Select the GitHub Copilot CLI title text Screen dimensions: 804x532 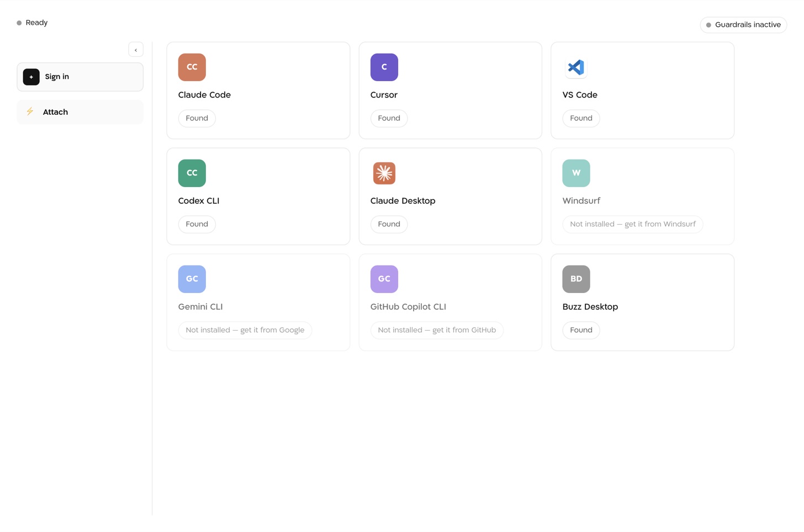click(x=408, y=307)
